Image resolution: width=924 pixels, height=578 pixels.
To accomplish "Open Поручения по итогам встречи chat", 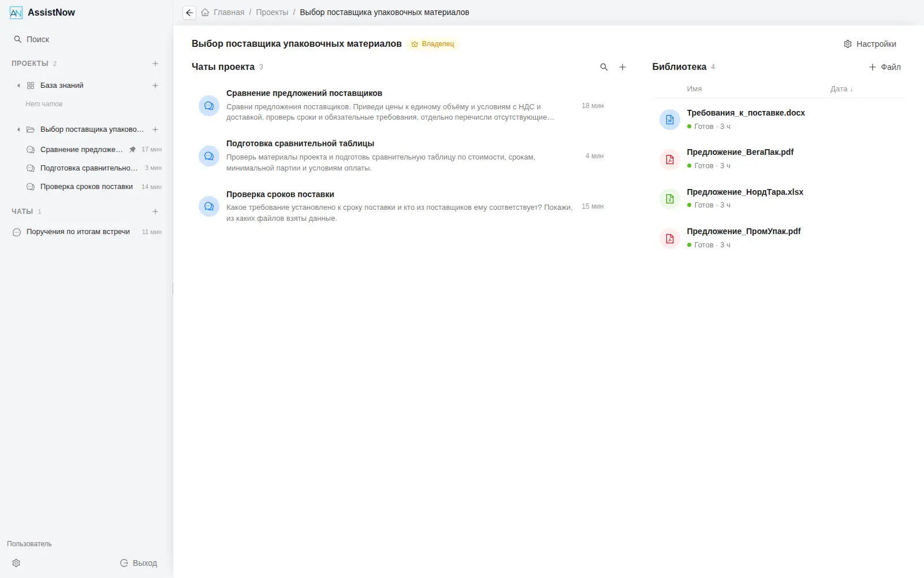I will pos(87,232).
